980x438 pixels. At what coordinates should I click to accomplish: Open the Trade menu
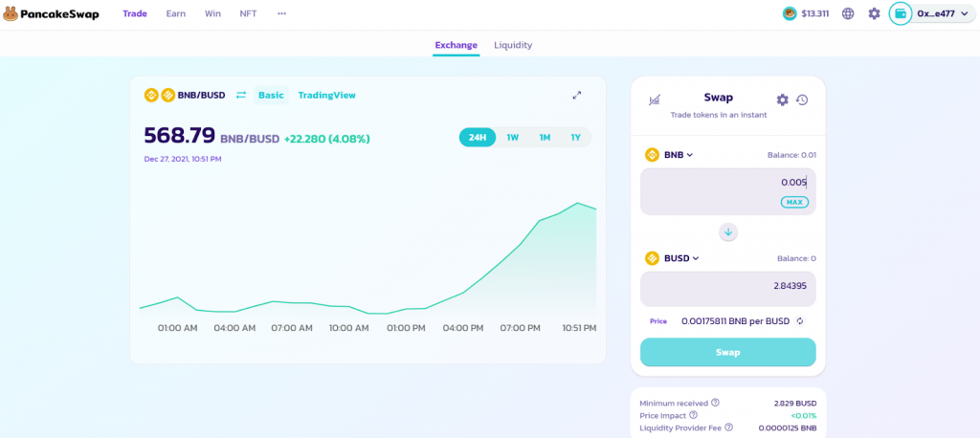pyautogui.click(x=135, y=13)
